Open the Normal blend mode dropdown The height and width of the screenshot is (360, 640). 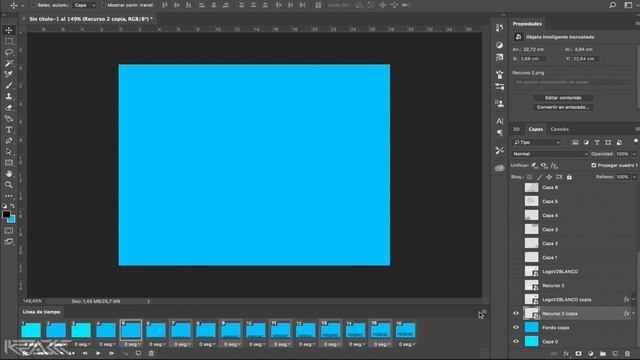coord(550,154)
